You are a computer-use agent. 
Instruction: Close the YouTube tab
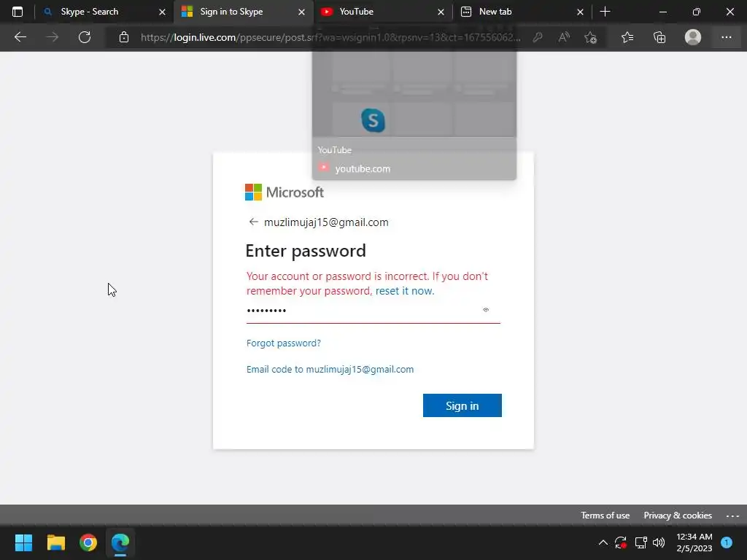(441, 12)
